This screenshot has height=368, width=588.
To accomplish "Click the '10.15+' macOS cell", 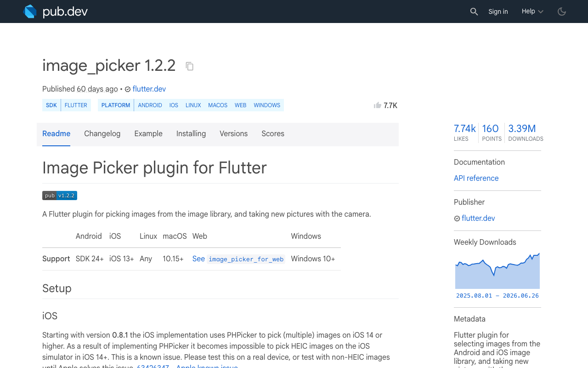I will (173, 259).
